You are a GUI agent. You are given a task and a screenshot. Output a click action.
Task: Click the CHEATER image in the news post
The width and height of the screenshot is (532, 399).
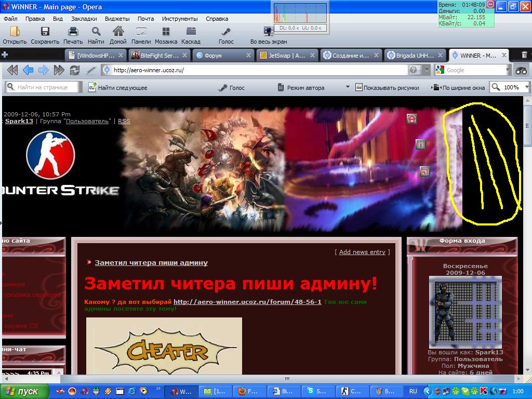coord(164,346)
